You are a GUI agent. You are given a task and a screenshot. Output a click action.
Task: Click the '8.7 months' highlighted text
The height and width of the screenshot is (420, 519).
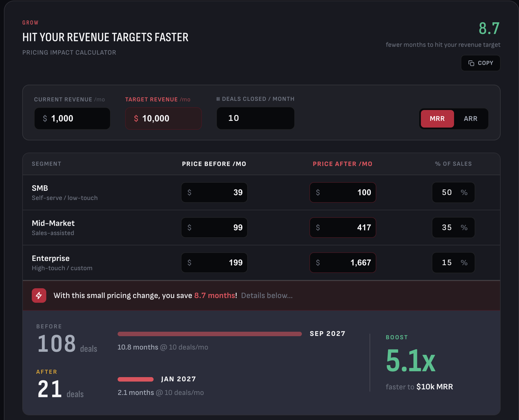pos(215,296)
